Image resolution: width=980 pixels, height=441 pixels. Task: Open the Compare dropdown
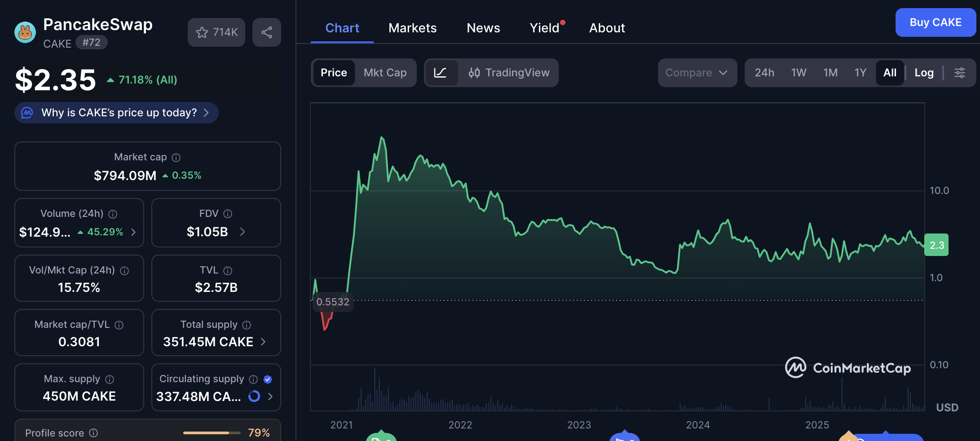coord(697,72)
